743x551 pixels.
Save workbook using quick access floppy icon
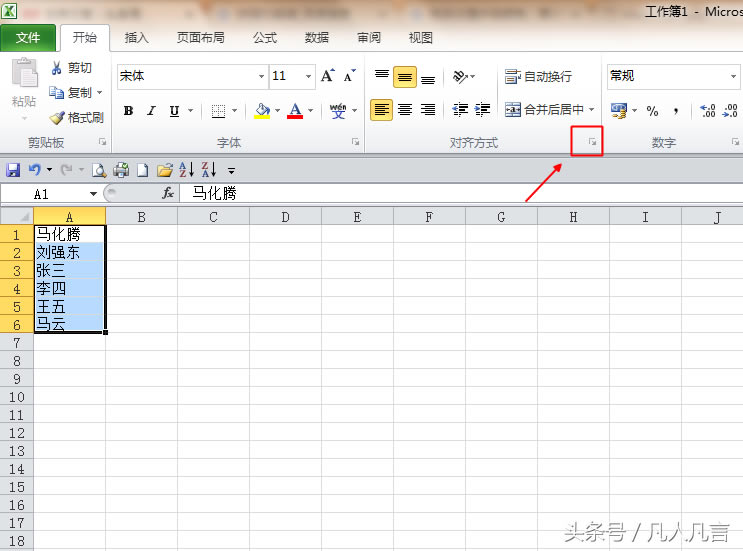tap(14, 170)
